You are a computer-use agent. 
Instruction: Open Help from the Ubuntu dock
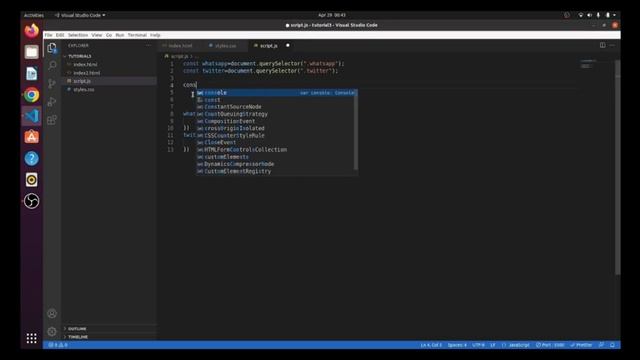pyautogui.click(x=31, y=158)
